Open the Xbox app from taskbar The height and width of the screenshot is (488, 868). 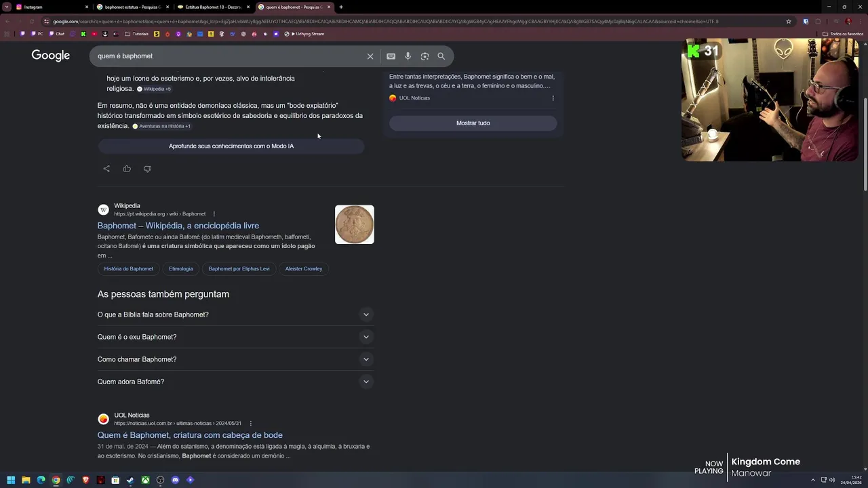(x=145, y=480)
